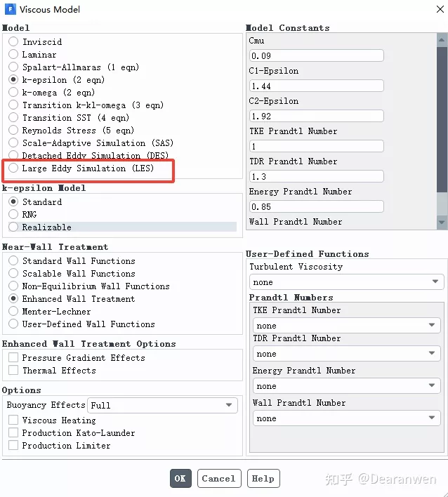Select Detached Eddy Simulation (DES)

[13, 155]
